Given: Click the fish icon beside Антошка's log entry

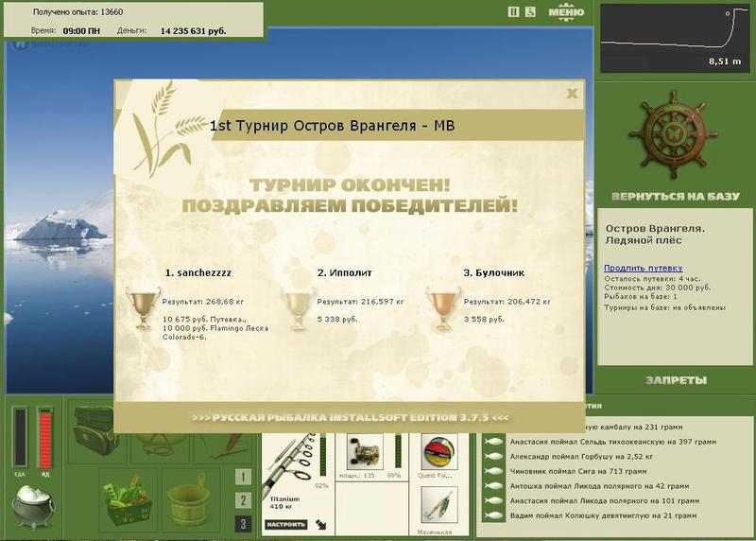Looking at the screenshot, I should (492, 486).
